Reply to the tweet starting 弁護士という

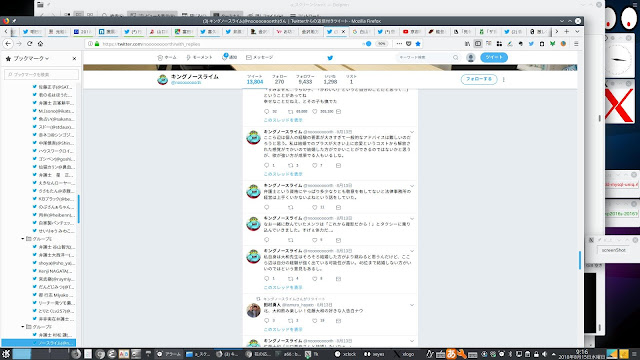267,207
